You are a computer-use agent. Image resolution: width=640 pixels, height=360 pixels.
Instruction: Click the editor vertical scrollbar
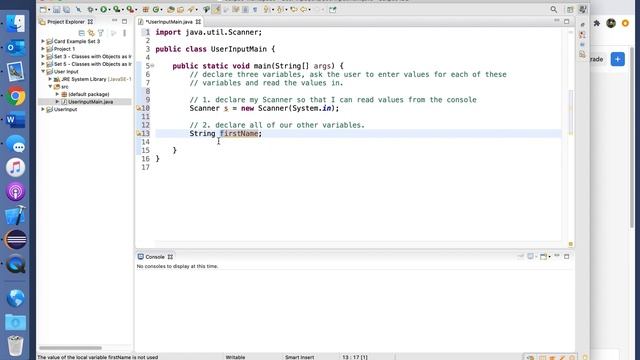point(570,112)
